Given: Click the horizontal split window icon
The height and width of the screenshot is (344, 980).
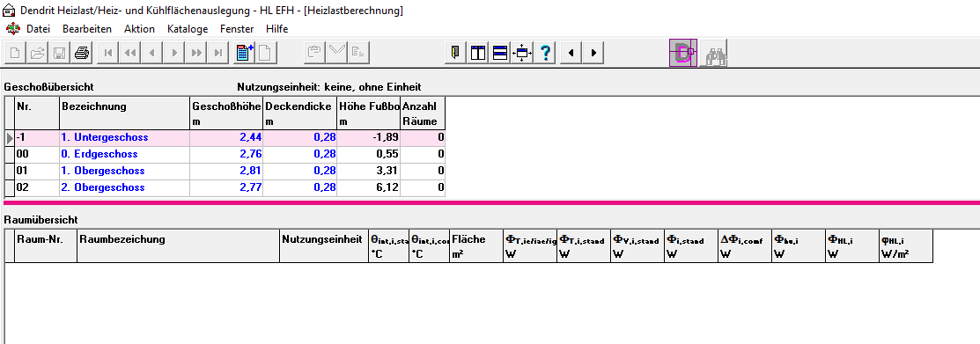Looking at the screenshot, I should click(500, 53).
